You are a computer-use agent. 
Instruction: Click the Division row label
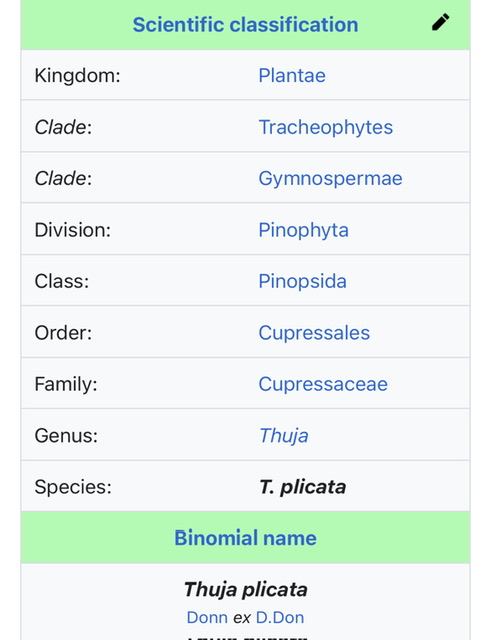tap(73, 230)
